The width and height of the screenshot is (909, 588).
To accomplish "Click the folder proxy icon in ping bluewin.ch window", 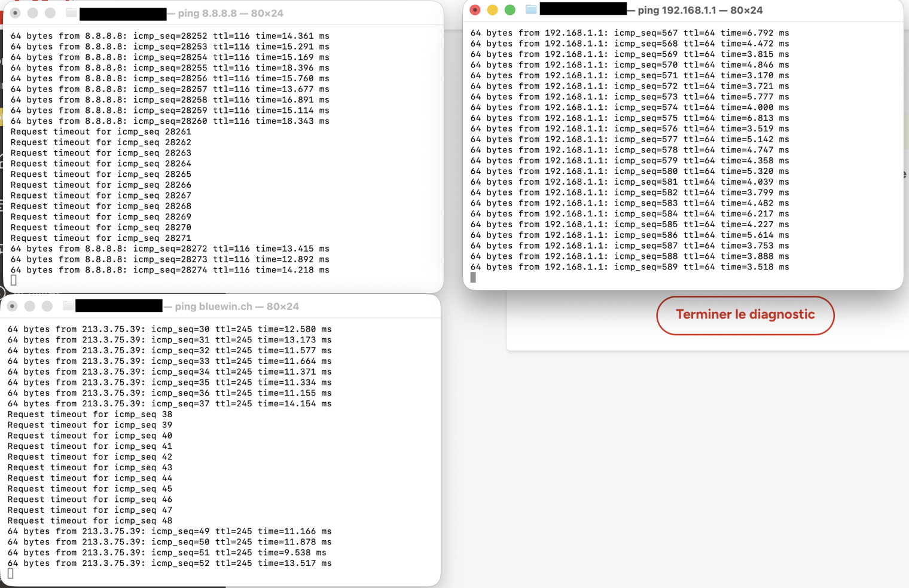I will [x=68, y=306].
